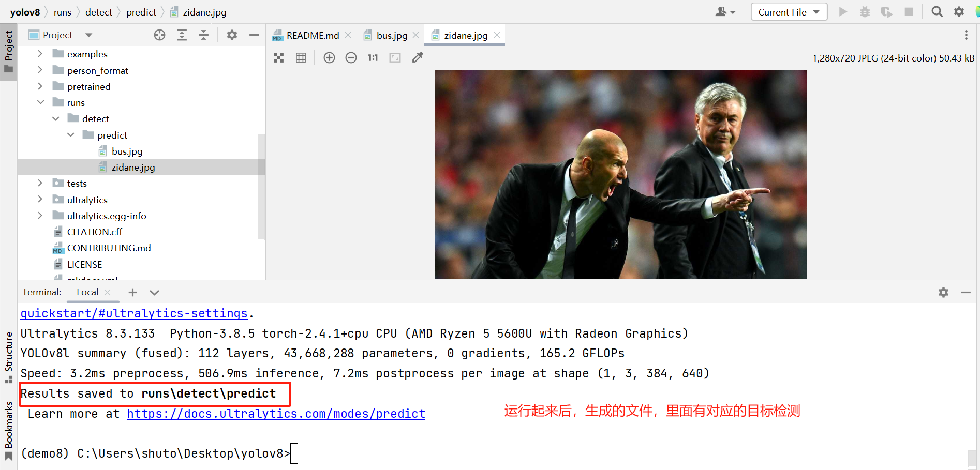This screenshot has width=980, height=470.
Task: Set image zoom to 1:1 actual size
Action: tap(373, 57)
